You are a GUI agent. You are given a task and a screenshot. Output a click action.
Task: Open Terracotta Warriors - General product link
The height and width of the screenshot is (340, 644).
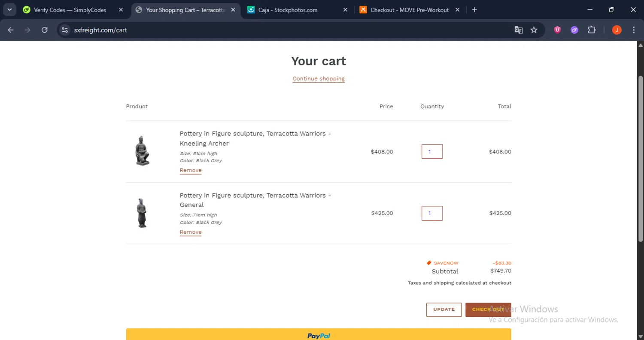click(x=255, y=200)
